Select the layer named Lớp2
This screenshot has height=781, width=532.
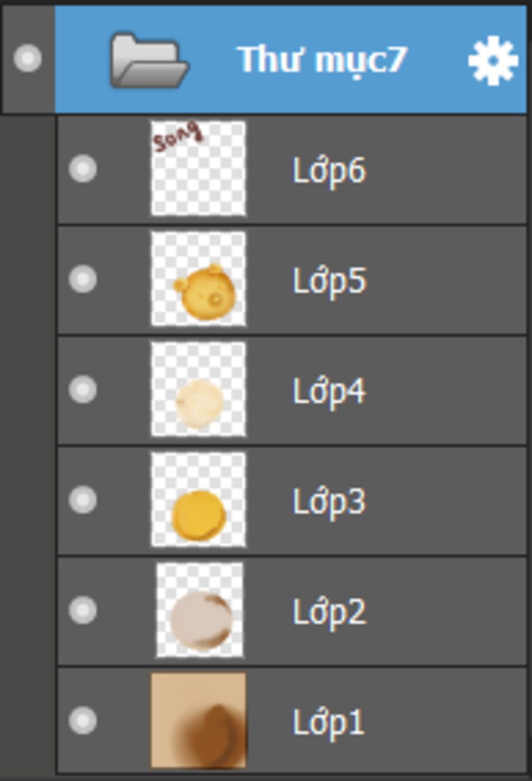coord(329,612)
